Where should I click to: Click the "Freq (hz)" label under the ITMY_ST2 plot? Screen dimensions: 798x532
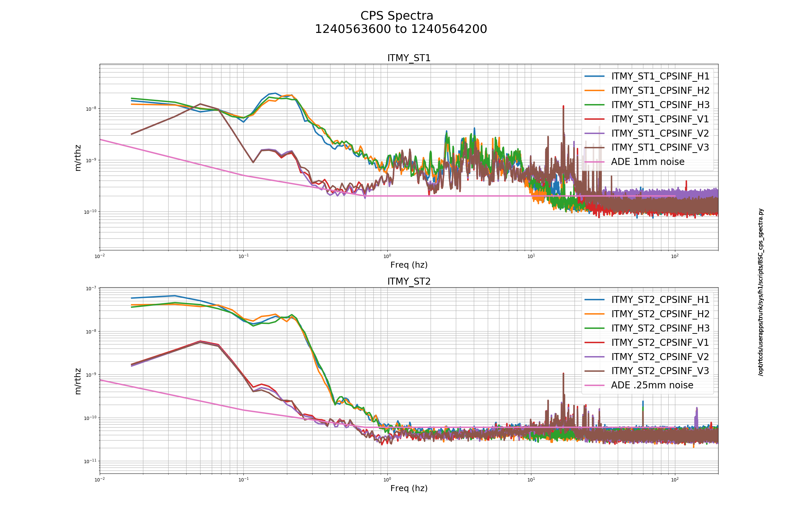click(x=409, y=488)
